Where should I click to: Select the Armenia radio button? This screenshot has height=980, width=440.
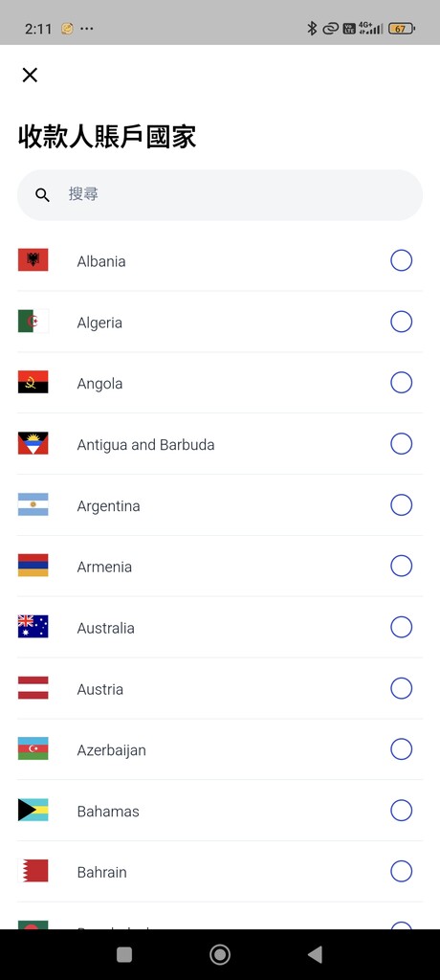(x=401, y=566)
